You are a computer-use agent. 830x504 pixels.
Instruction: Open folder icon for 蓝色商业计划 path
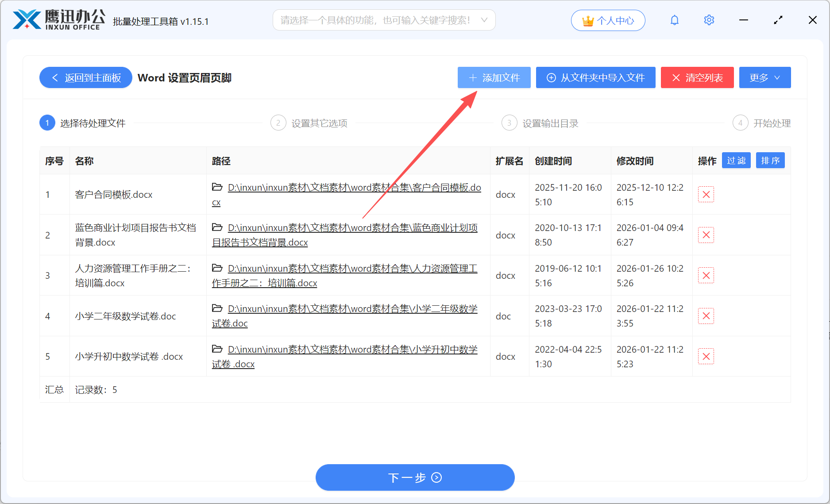(217, 227)
